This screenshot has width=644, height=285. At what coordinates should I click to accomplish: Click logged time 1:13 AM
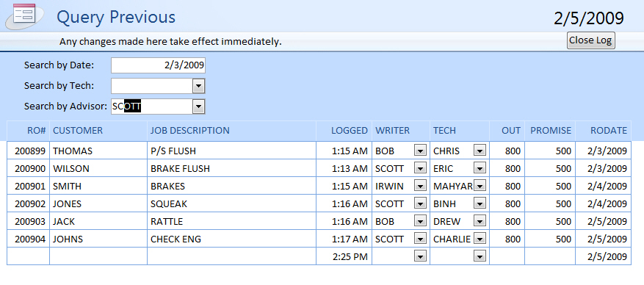point(344,168)
